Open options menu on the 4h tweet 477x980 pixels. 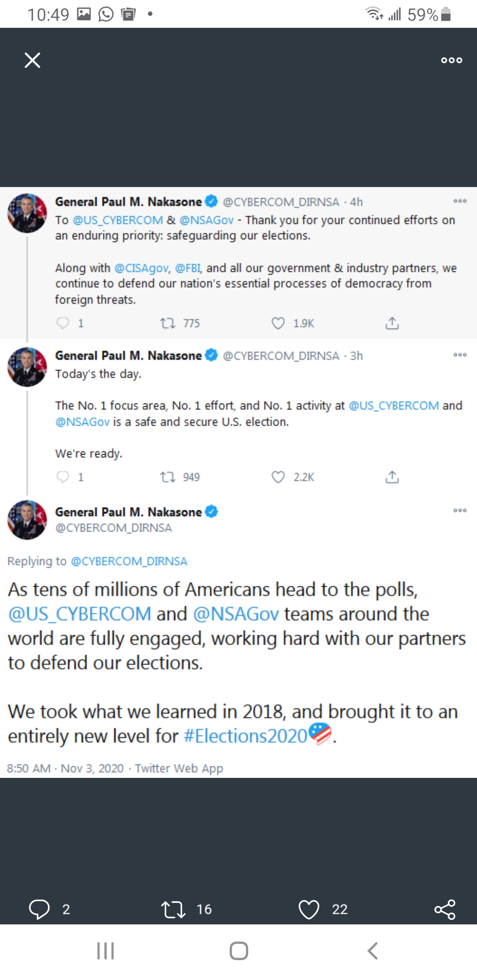tap(460, 201)
